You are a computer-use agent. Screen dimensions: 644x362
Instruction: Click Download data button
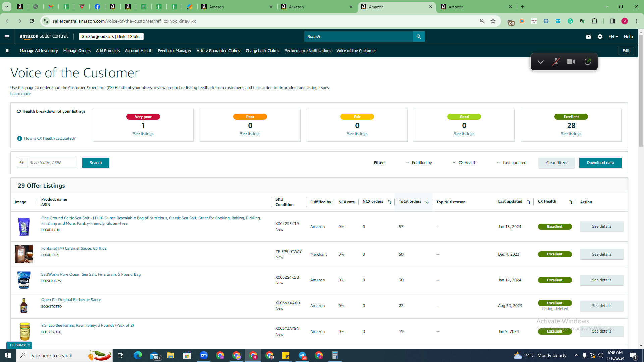(600, 163)
